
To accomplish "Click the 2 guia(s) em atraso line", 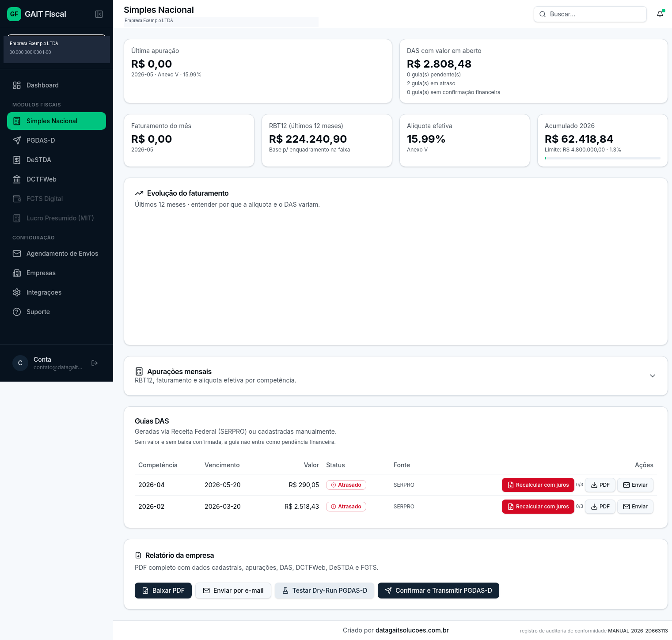I will [x=431, y=83].
